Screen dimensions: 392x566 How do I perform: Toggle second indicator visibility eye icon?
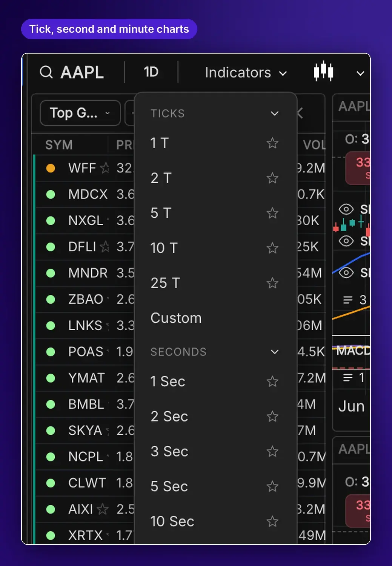coord(346,241)
